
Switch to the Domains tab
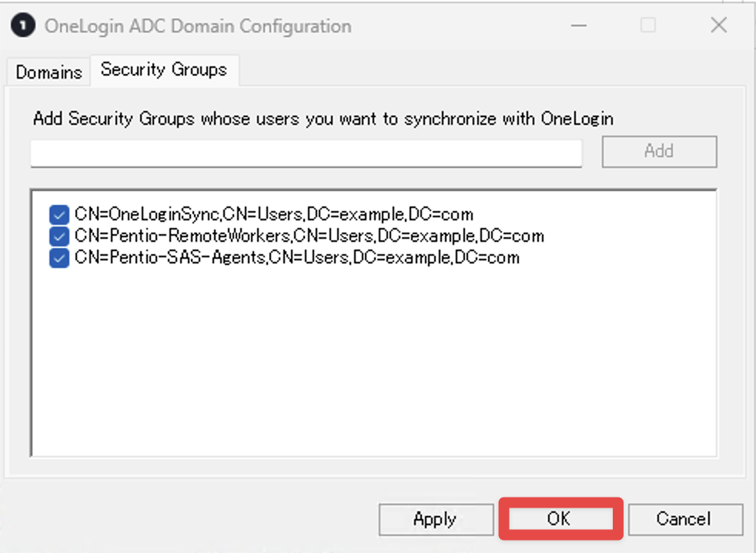point(49,72)
